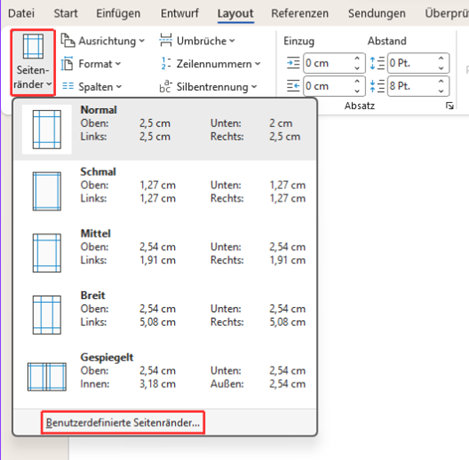
Task: Click the Zeilennummern line number icon
Action: tap(166, 63)
